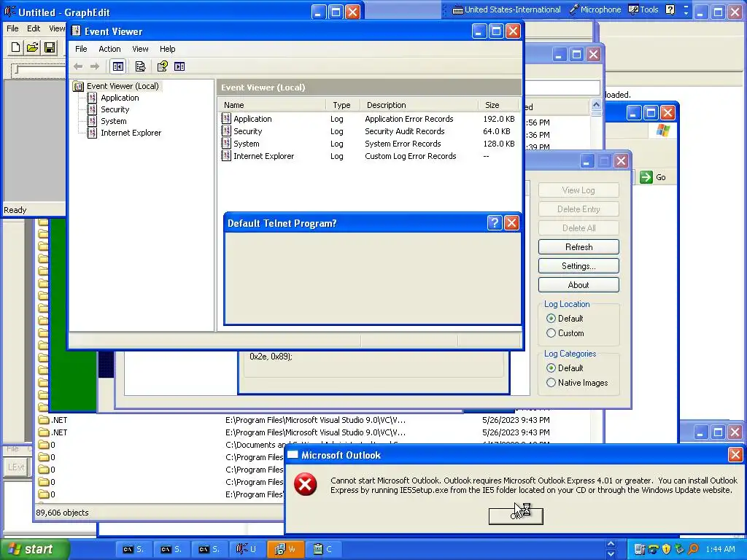The width and height of the screenshot is (747, 560).
Task: Open the language bar options arrow
Action: (686, 12)
